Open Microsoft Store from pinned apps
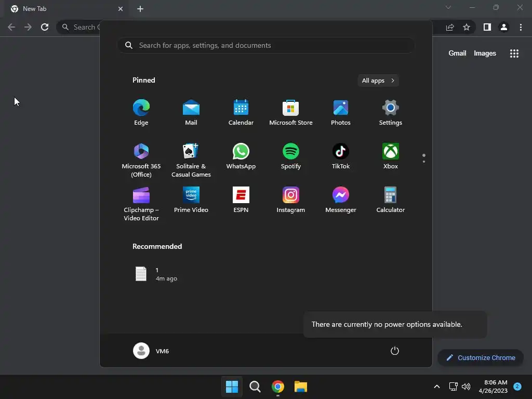The width and height of the screenshot is (532, 399). coord(291,112)
